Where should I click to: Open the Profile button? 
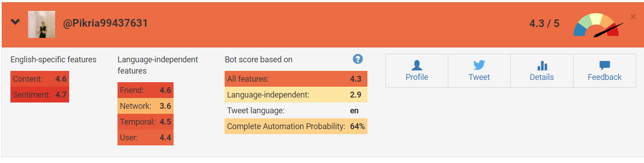(x=417, y=71)
